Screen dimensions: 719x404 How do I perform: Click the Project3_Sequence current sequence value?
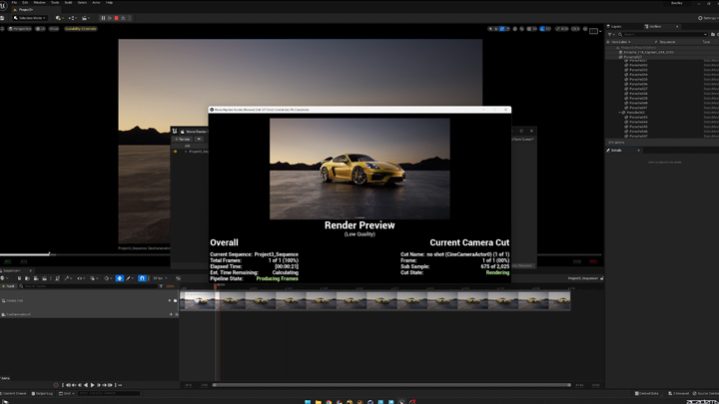click(x=276, y=254)
